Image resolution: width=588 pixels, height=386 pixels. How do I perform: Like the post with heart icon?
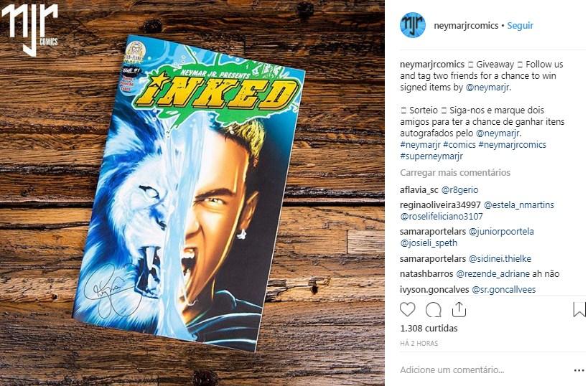[x=407, y=309]
